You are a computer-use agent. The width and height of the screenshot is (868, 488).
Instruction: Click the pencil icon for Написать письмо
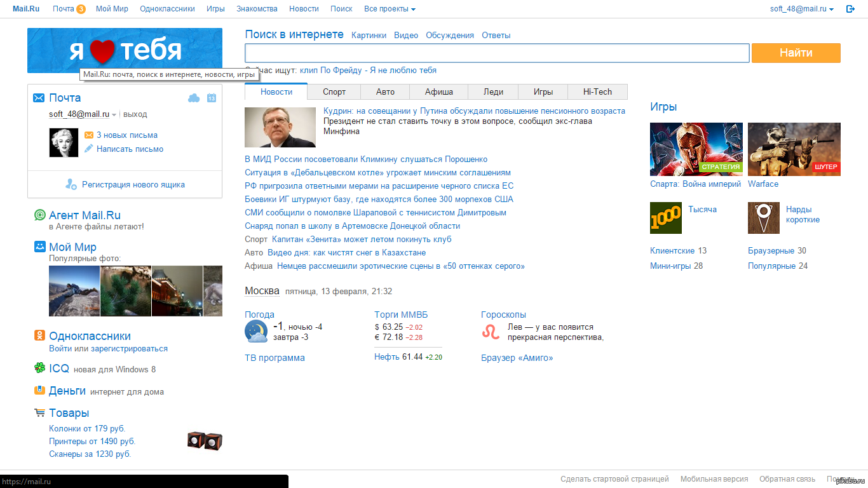coord(89,149)
